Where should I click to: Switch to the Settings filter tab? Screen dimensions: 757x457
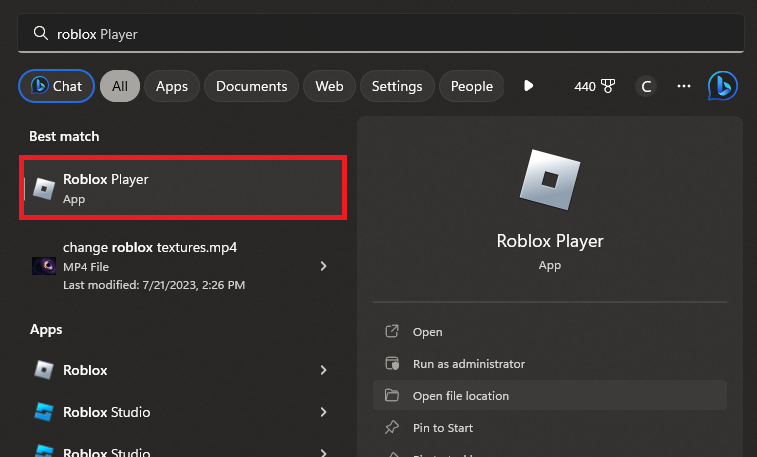tap(397, 86)
